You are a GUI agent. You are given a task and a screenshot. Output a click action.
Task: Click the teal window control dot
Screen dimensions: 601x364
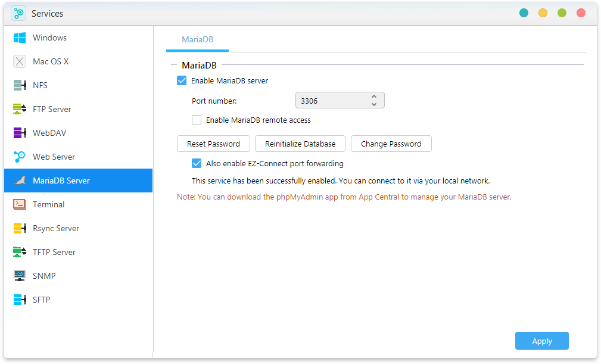(x=524, y=13)
